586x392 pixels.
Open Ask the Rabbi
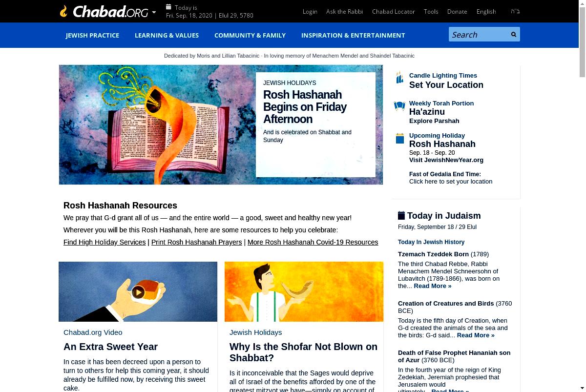tap(344, 11)
